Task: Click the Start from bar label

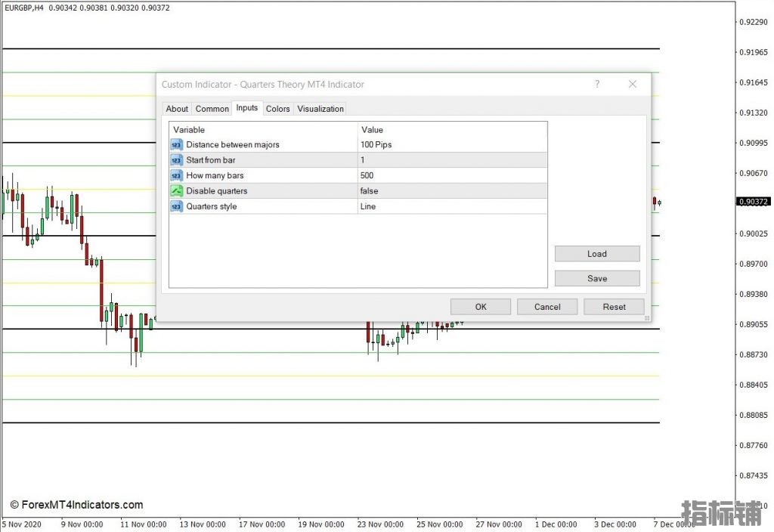Action: click(211, 160)
